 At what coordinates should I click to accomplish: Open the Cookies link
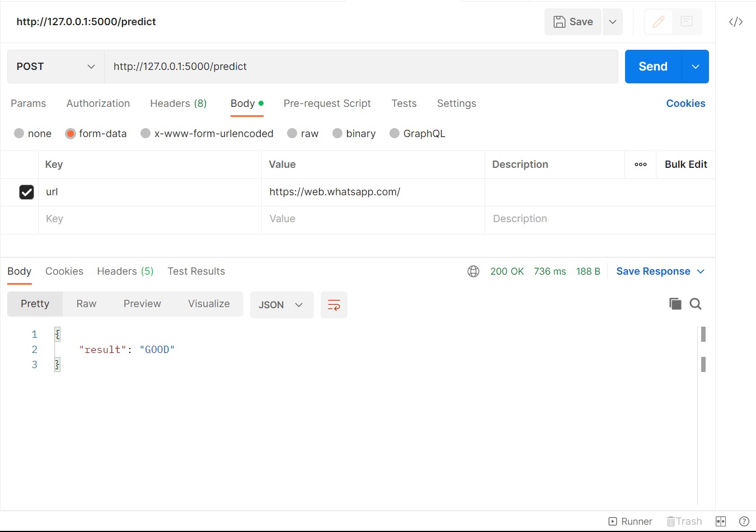pyautogui.click(x=685, y=103)
